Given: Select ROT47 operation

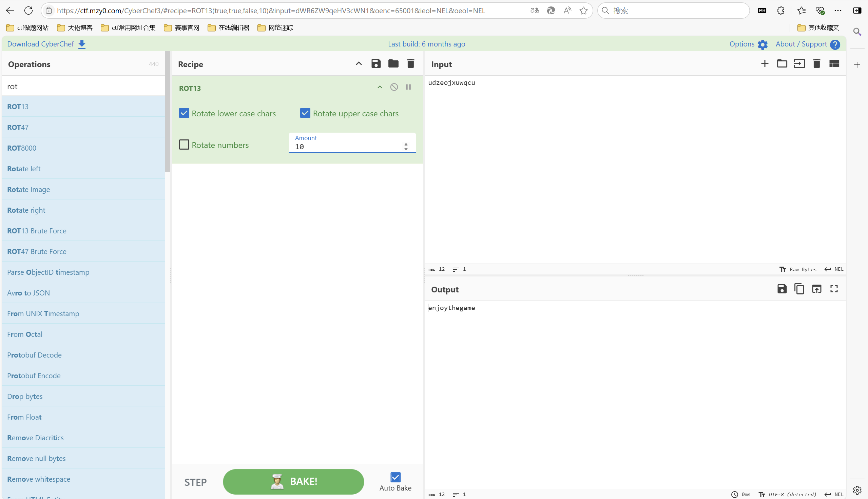Looking at the screenshot, I should [x=83, y=127].
